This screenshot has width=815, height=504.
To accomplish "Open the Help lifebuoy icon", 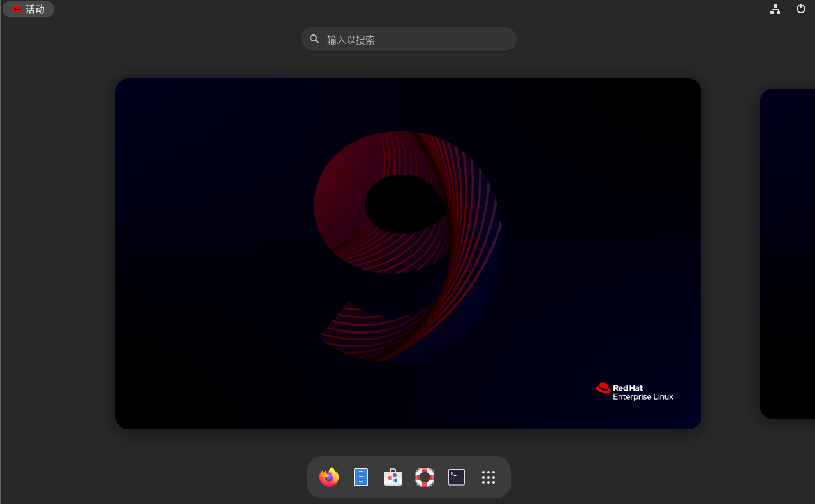I will [x=425, y=477].
